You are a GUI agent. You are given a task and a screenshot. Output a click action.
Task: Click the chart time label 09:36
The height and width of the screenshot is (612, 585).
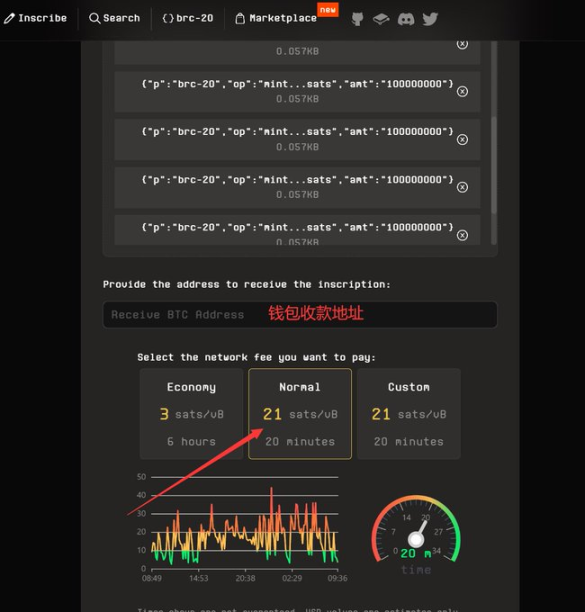338,578
